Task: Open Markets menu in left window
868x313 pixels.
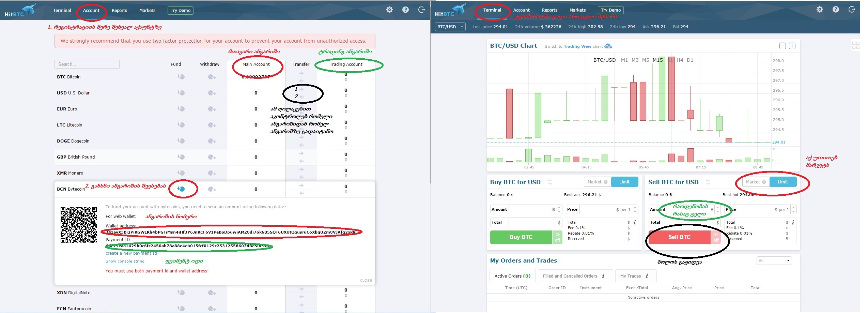Action: pyautogui.click(x=147, y=11)
